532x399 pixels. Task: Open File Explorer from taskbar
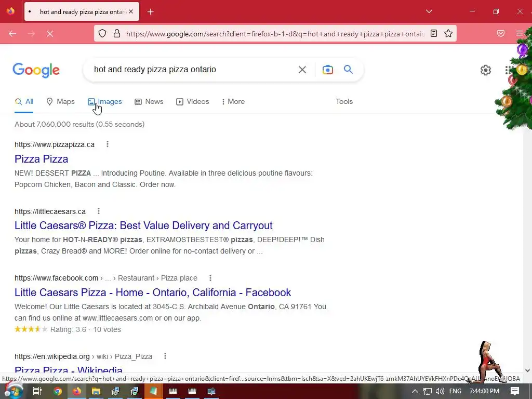(96, 391)
